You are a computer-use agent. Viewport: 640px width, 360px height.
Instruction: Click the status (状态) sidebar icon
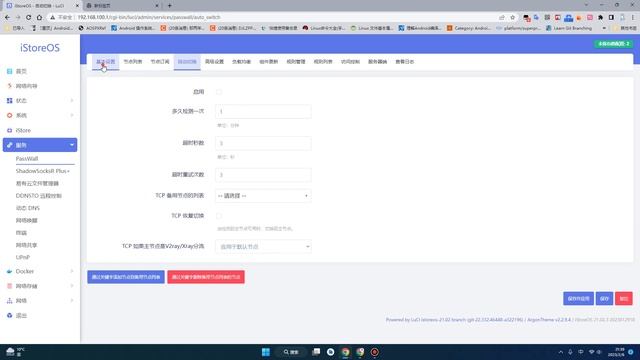pyautogui.click(x=9, y=100)
